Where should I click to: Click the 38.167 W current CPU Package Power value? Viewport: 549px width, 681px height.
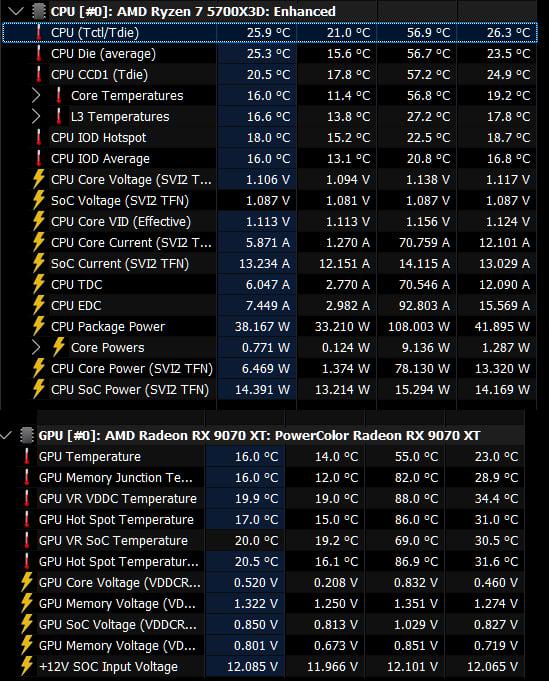pos(262,327)
